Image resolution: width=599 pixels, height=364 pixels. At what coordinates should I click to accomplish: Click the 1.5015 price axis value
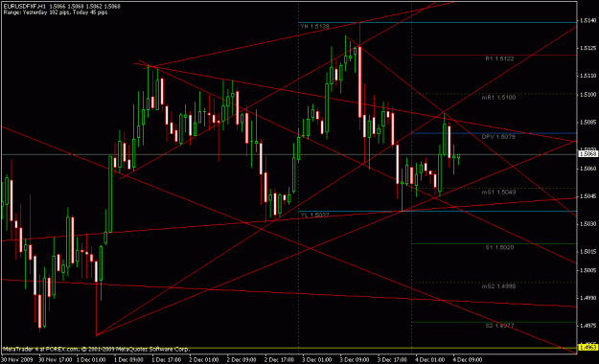587,252
